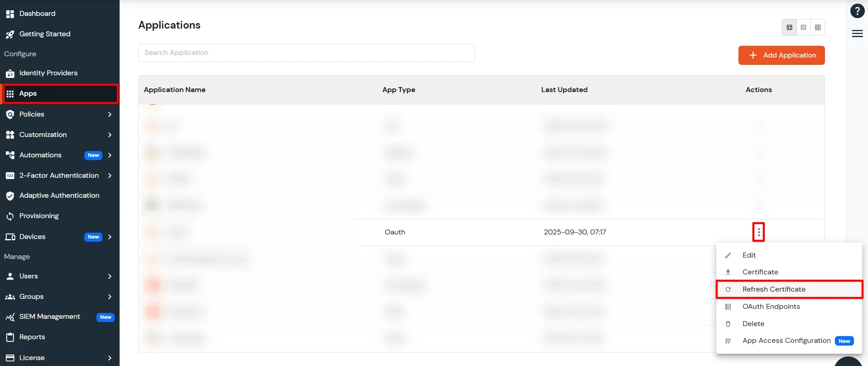Click the Oauth app type cell

395,232
